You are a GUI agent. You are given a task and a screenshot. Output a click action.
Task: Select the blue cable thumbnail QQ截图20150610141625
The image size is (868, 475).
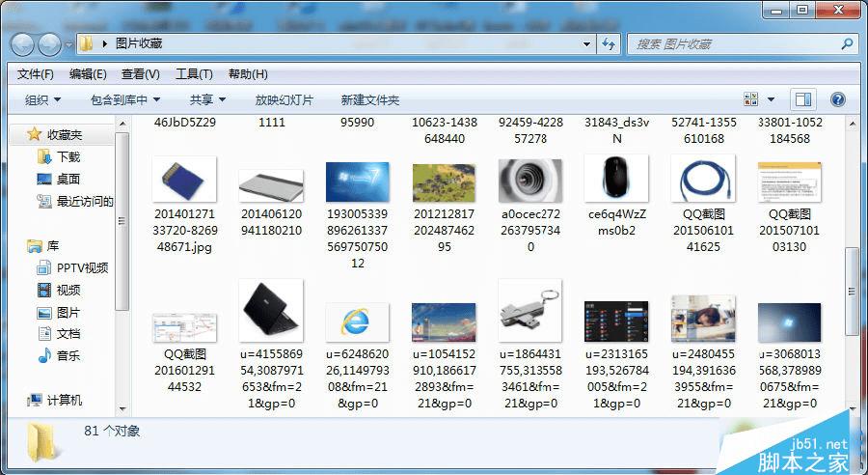tap(703, 179)
